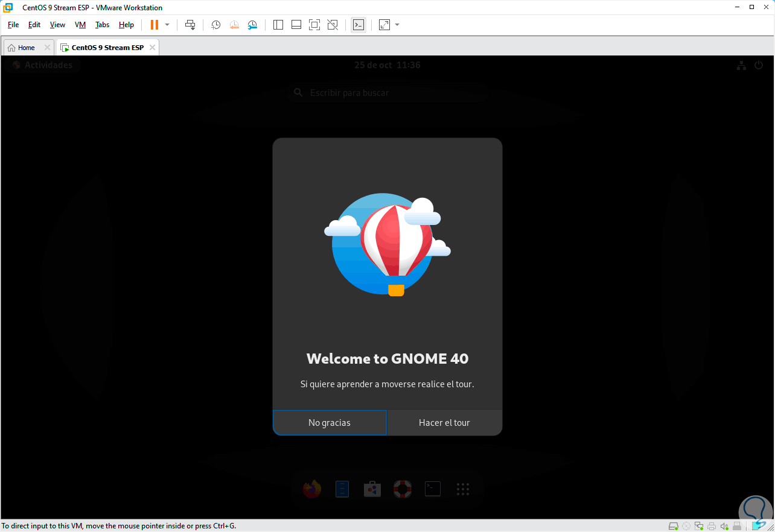The image size is (775, 532).
Task: Click the Unity mode toolbar icon
Action: tap(332, 25)
